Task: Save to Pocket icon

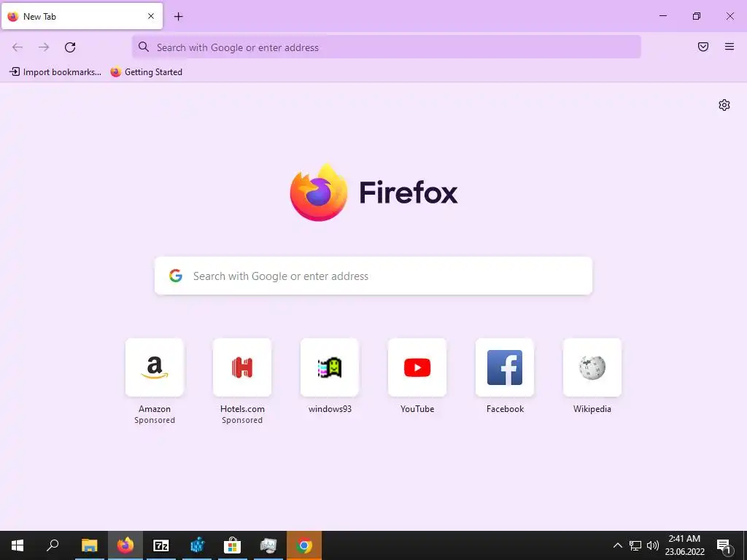Action: tap(703, 47)
